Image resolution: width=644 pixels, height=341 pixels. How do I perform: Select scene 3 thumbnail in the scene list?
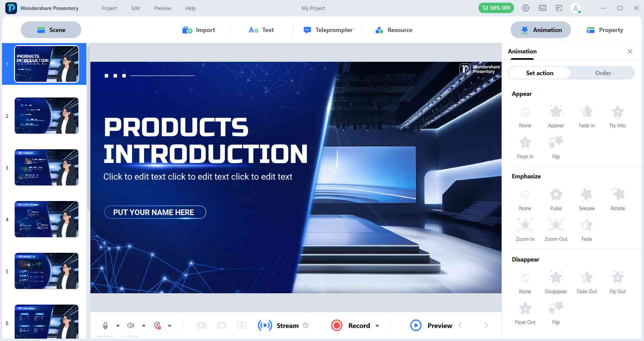[x=46, y=167]
